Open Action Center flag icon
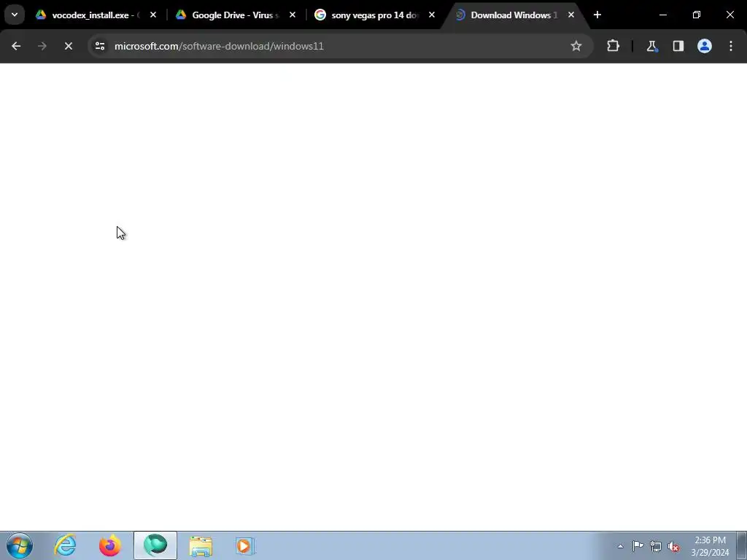Screen dimensions: 747x560 coord(638,546)
